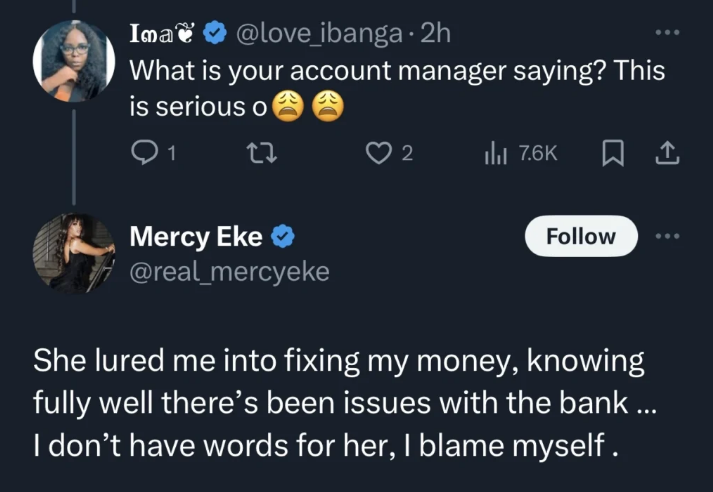Screen dimensions: 713x492
Task: Click the 7.6K views count
Action: (538, 152)
